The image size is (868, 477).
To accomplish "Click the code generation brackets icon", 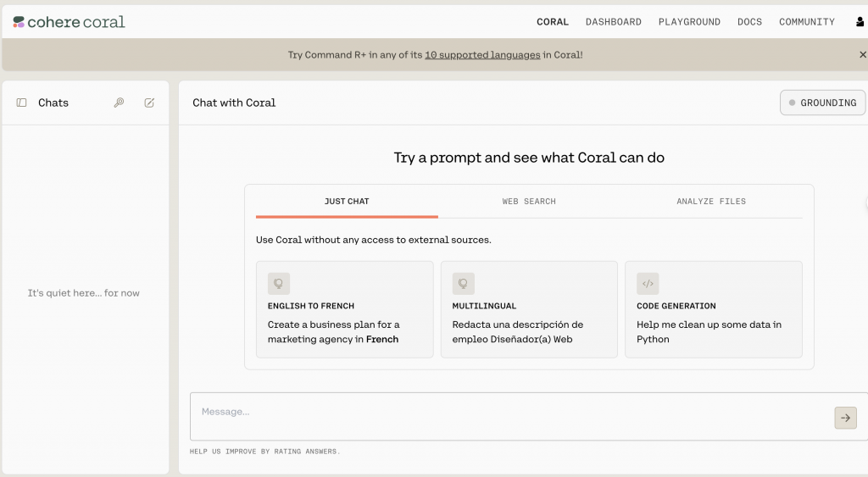I will [648, 284].
